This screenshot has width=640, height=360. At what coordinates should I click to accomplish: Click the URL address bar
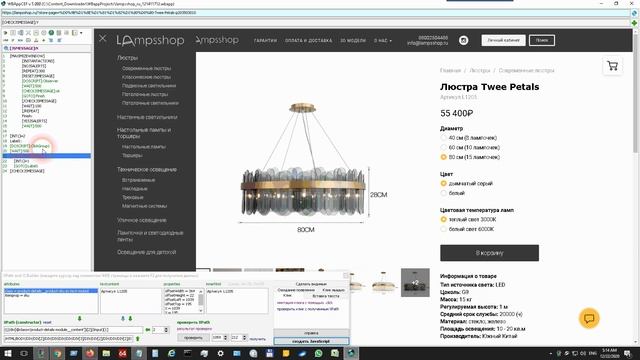316,13
